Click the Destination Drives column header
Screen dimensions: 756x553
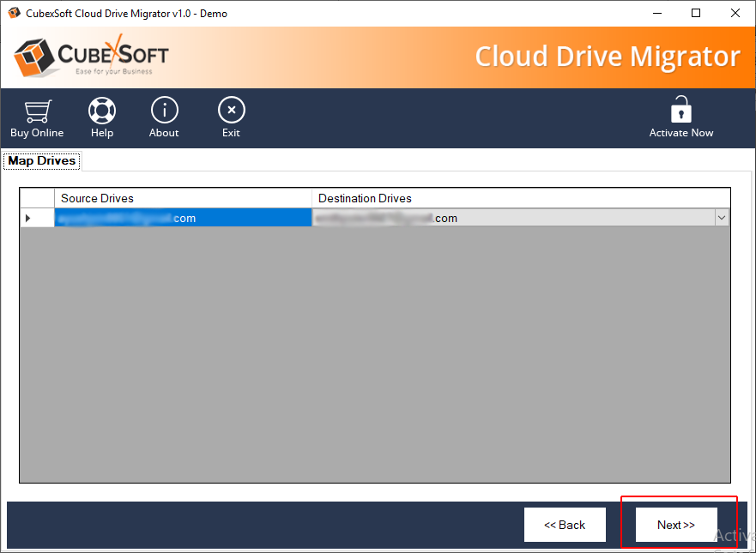pos(521,198)
